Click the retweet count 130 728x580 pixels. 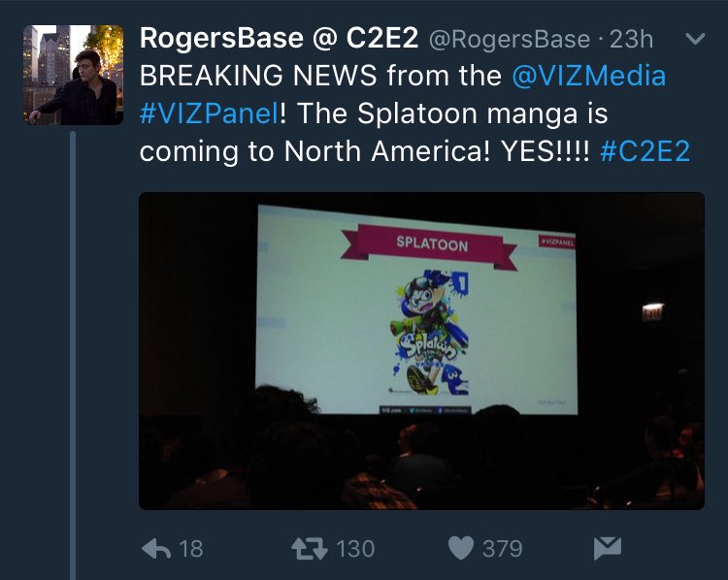click(355, 549)
